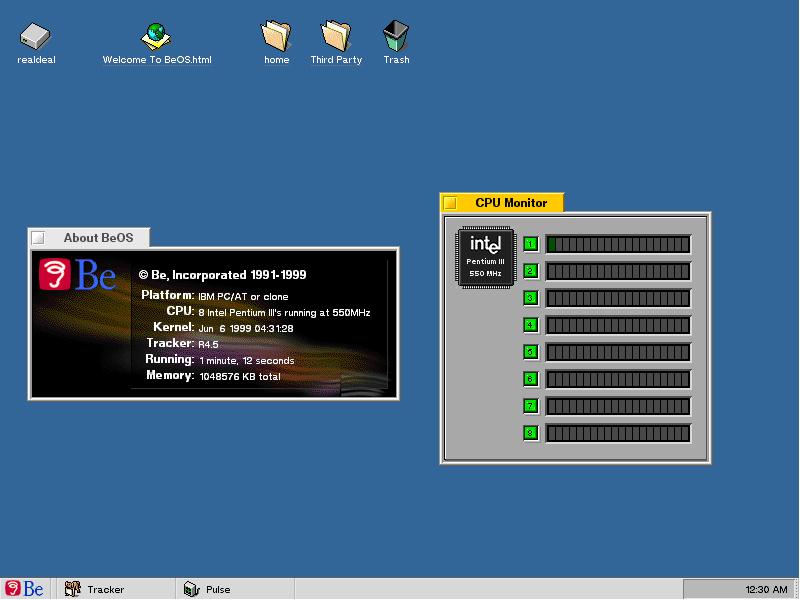Disable CPU 8 at the bottom

tap(531, 433)
